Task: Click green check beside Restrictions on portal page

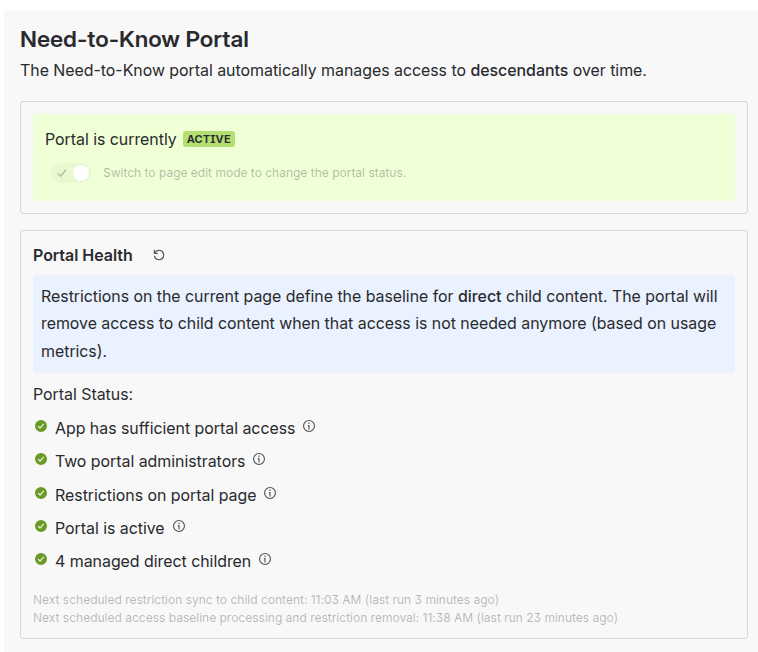Action: tap(41, 494)
